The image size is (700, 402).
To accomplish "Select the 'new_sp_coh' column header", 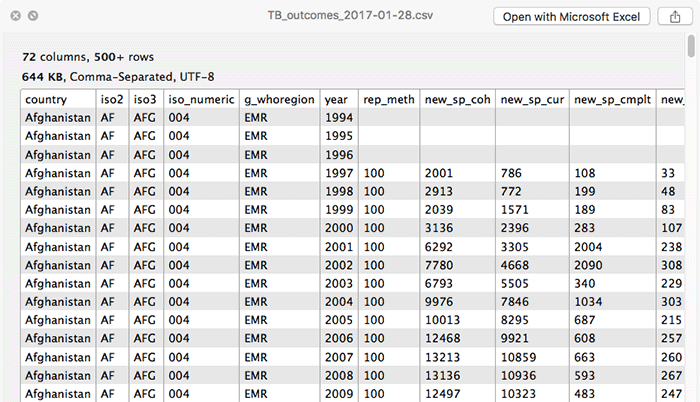I will pyautogui.click(x=458, y=100).
